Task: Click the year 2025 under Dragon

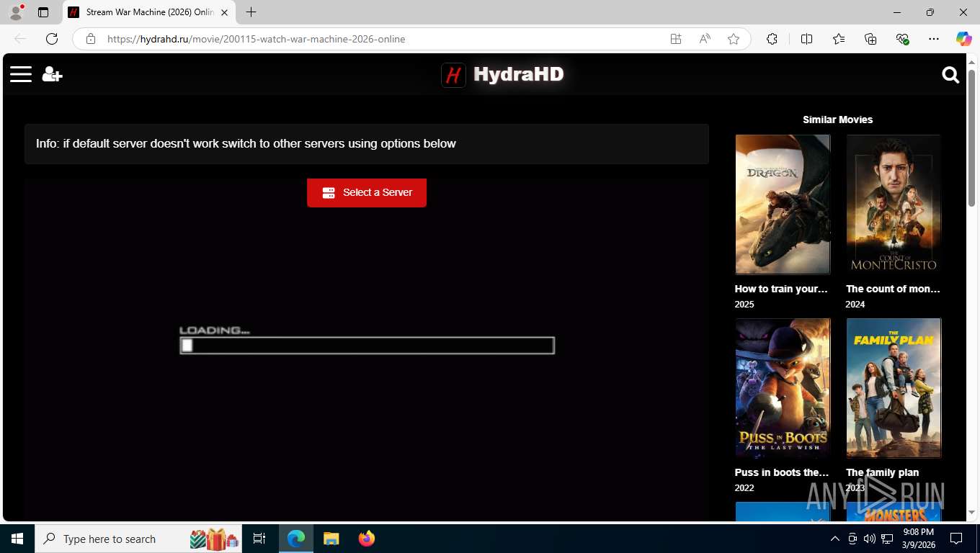Action: (x=744, y=304)
